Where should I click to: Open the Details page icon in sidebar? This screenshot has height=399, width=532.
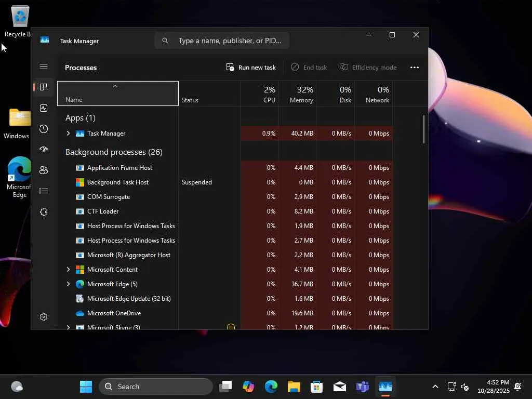click(44, 191)
